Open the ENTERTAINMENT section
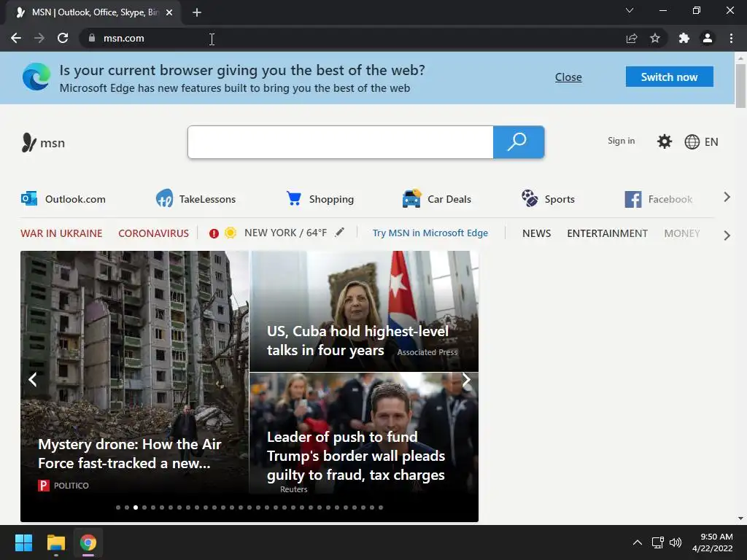 [607, 233]
